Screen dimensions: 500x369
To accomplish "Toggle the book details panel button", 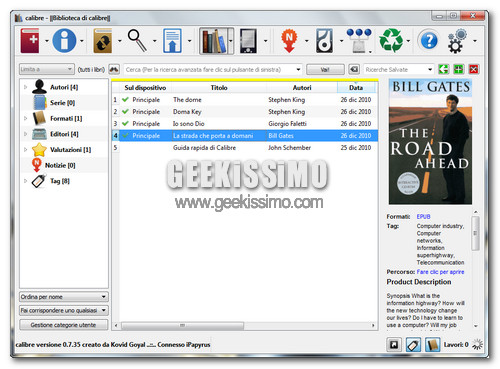I will [432, 344].
